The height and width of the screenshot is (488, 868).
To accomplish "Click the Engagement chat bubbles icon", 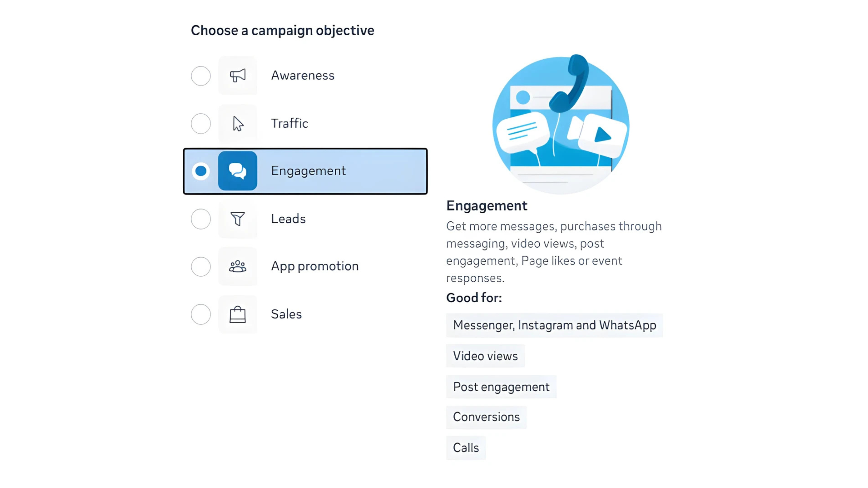I will click(238, 171).
